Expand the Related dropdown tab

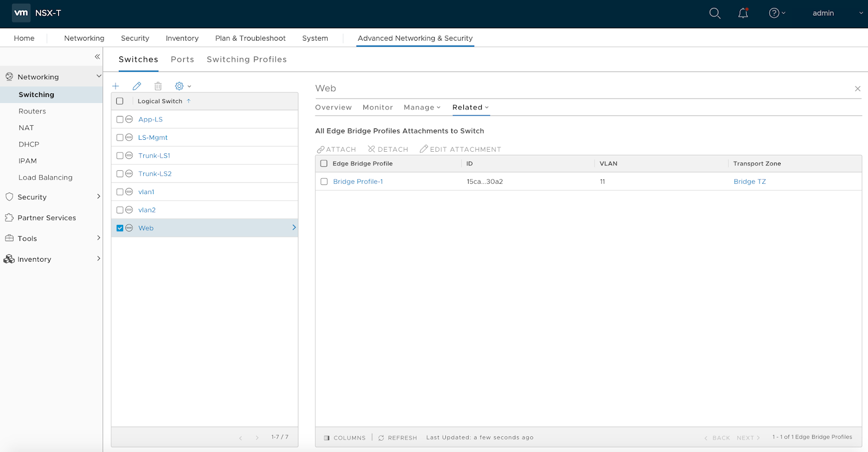470,107
